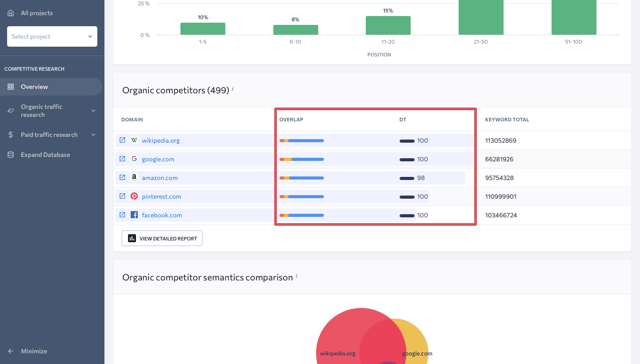
Task: Click keyword total 66281926 for google.com
Action: [499, 159]
